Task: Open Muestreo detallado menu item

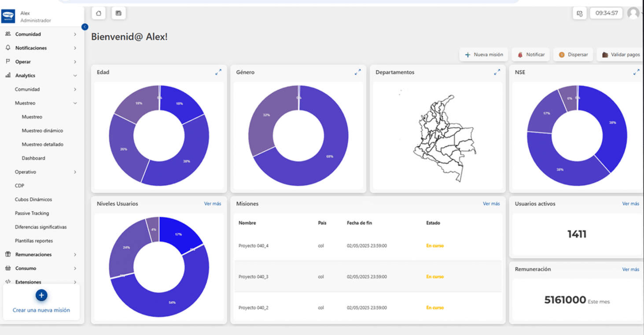Action: point(42,144)
